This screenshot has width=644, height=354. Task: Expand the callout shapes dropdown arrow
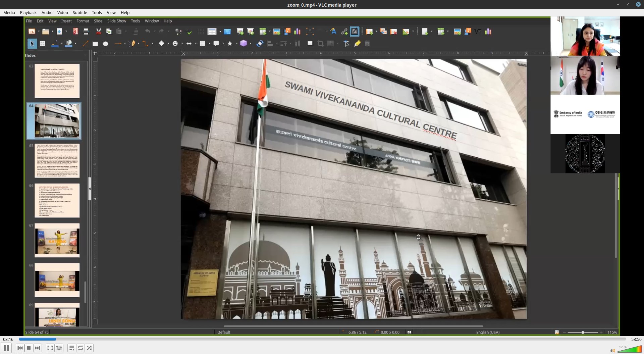(x=223, y=44)
